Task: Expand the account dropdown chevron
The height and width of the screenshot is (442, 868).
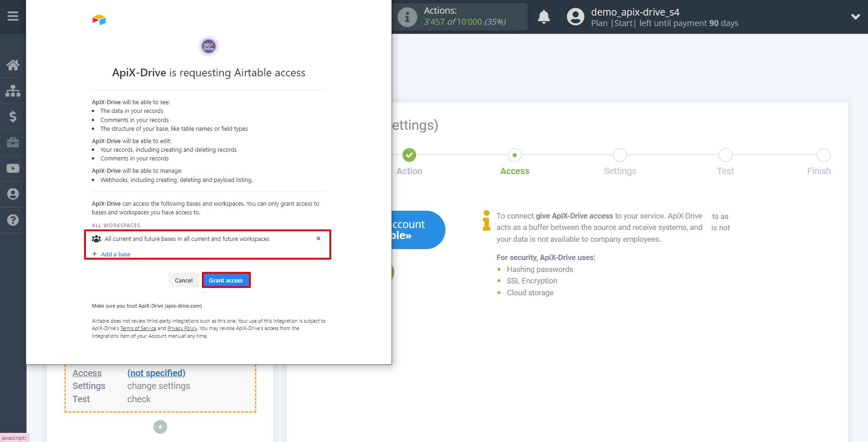Action: click(856, 17)
